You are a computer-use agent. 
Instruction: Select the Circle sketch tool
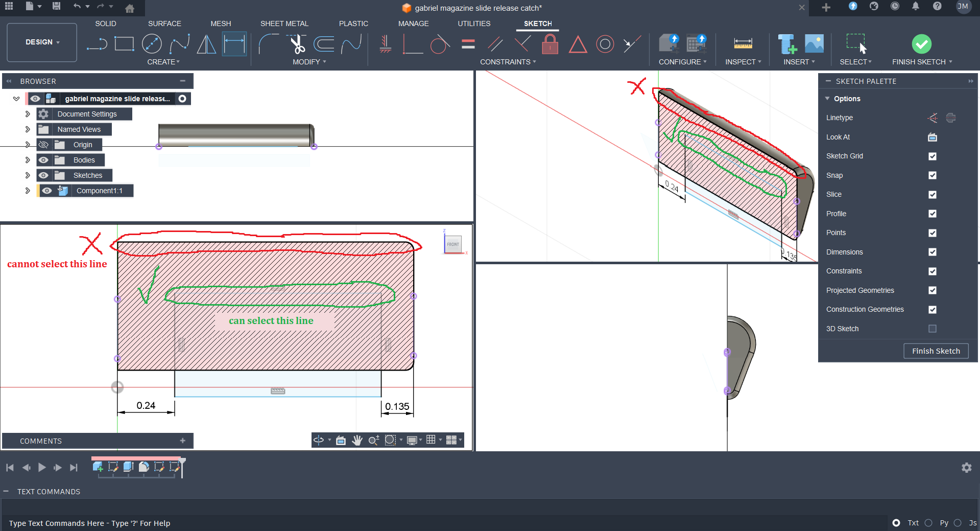pyautogui.click(x=152, y=44)
